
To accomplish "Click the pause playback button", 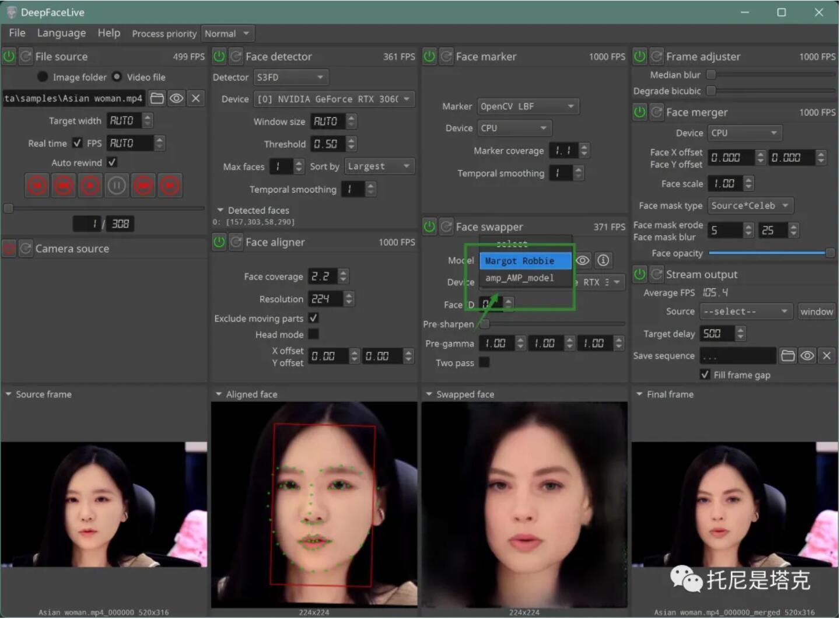I will pyautogui.click(x=117, y=186).
